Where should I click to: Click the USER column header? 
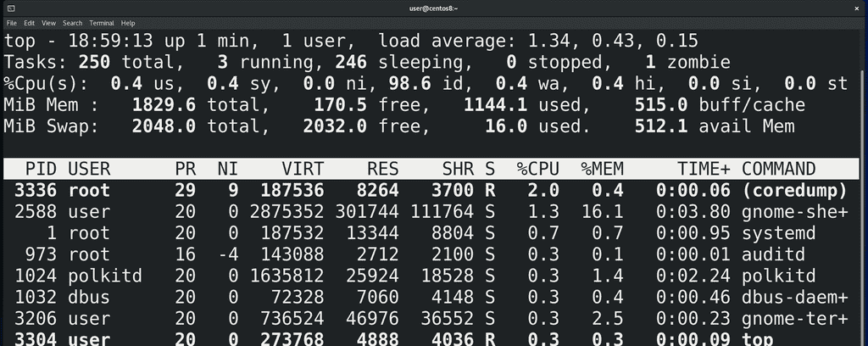point(89,169)
